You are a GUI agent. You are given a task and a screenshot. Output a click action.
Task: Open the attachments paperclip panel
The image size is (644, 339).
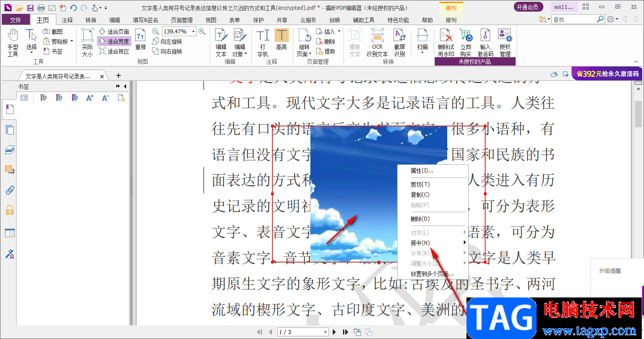9,190
